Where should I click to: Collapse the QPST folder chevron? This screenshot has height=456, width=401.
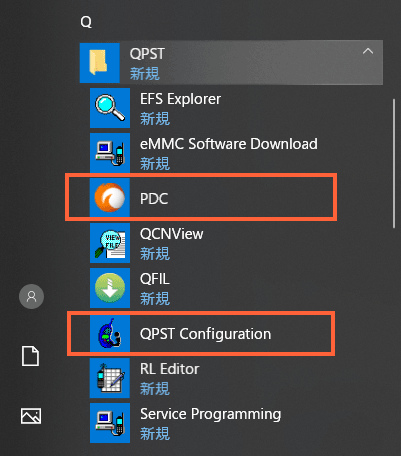(x=368, y=51)
